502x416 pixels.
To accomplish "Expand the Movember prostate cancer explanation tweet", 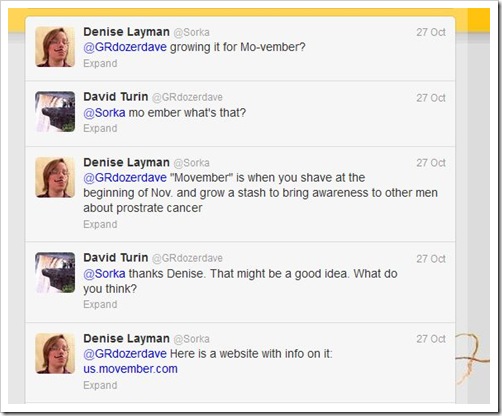I will [x=100, y=224].
